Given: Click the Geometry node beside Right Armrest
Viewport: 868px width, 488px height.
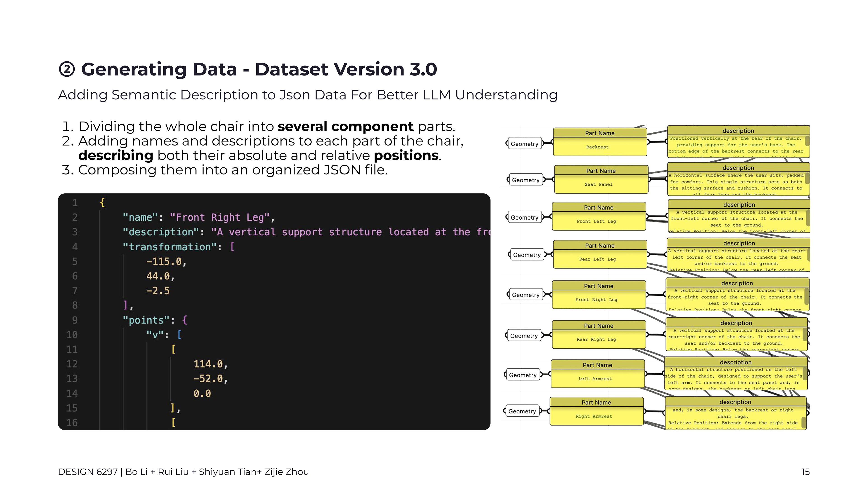Looking at the screenshot, I should tap(522, 411).
